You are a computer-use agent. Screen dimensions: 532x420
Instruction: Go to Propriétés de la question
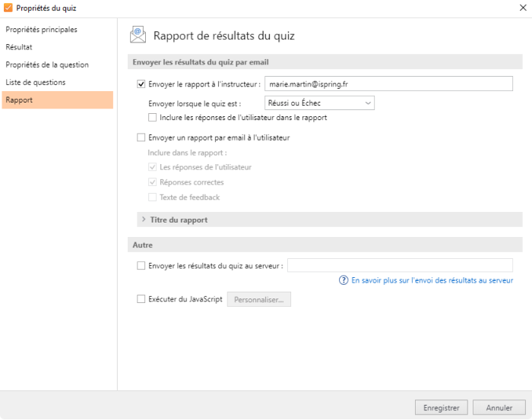(47, 65)
